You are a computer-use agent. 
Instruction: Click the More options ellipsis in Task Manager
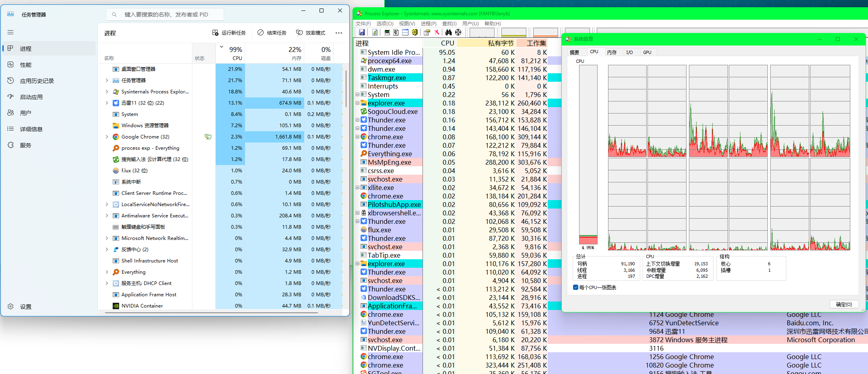[339, 33]
